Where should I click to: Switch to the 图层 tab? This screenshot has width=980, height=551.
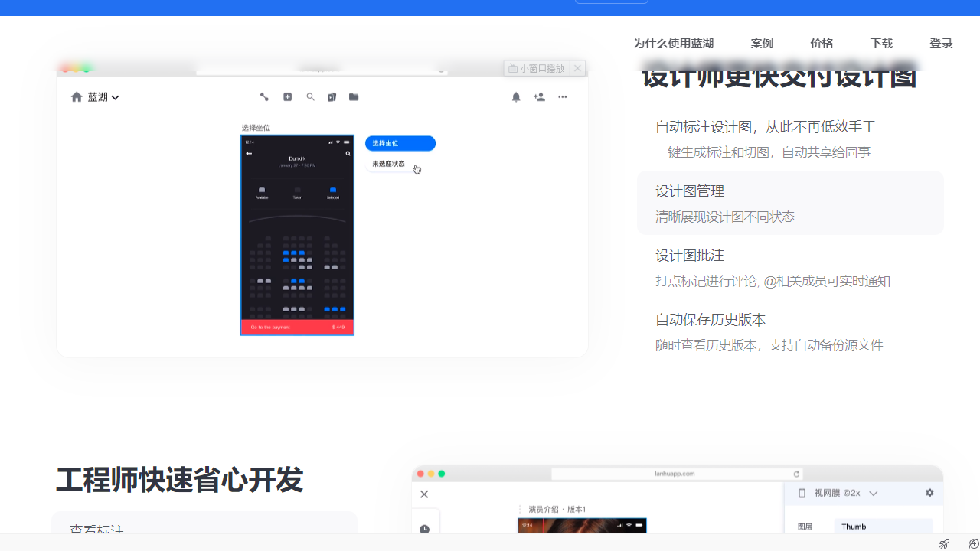pyautogui.click(x=805, y=527)
